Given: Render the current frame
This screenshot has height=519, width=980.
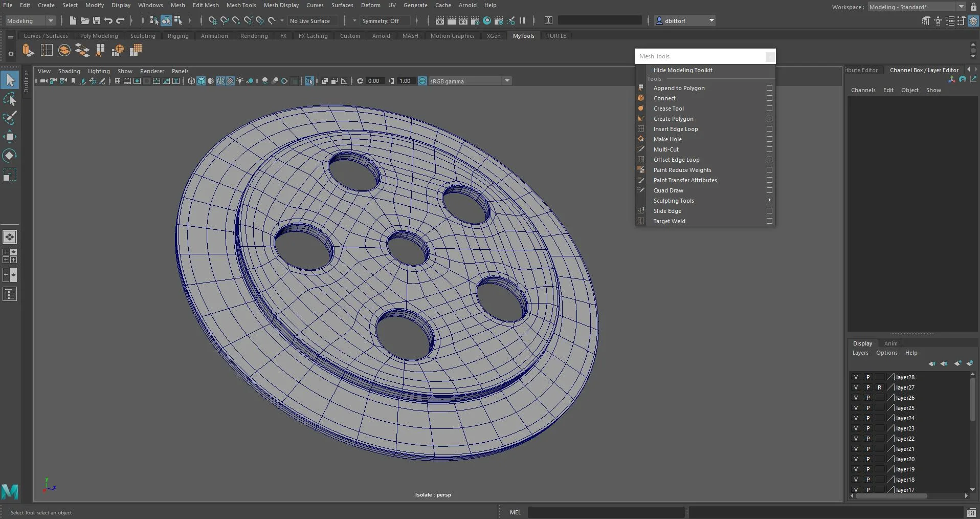Looking at the screenshot, I should click(x=452, y=20).
